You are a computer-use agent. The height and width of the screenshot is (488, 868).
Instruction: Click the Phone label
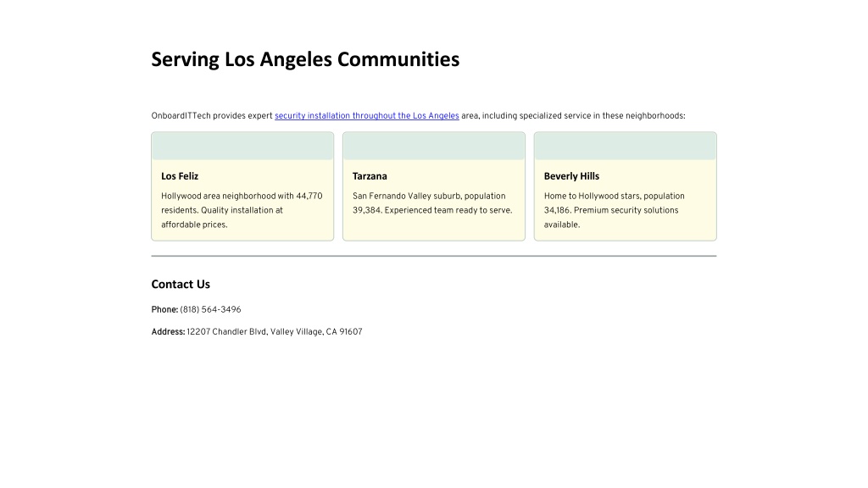164,309
